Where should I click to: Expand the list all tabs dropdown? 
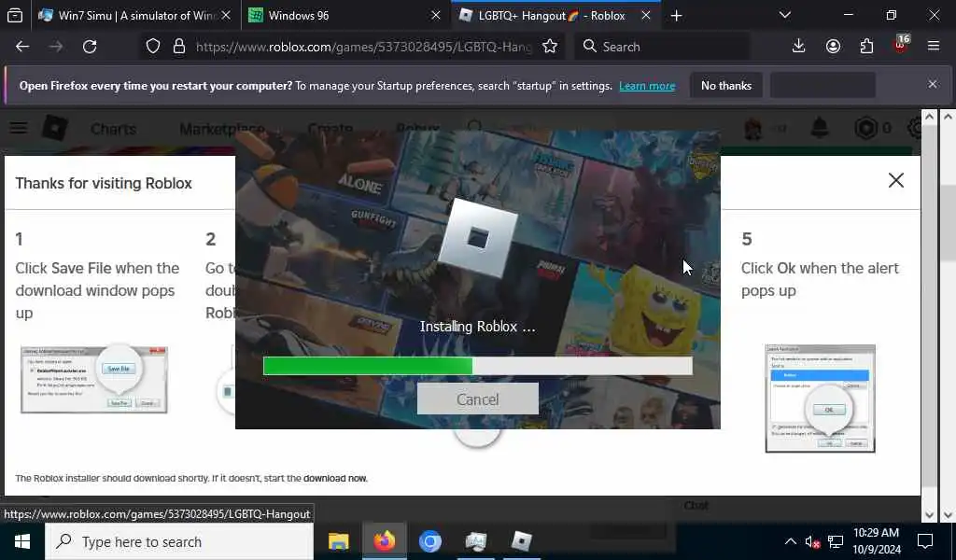tap(784, 15)
